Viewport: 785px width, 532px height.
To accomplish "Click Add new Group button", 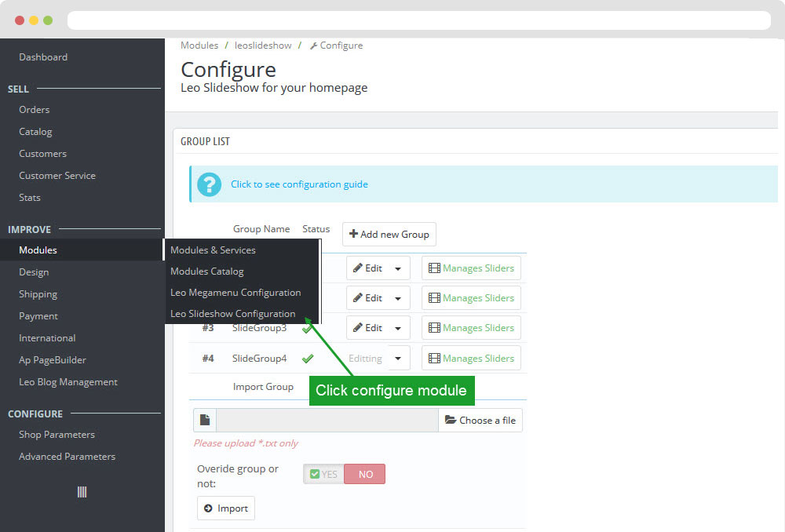I will [389, 234].
